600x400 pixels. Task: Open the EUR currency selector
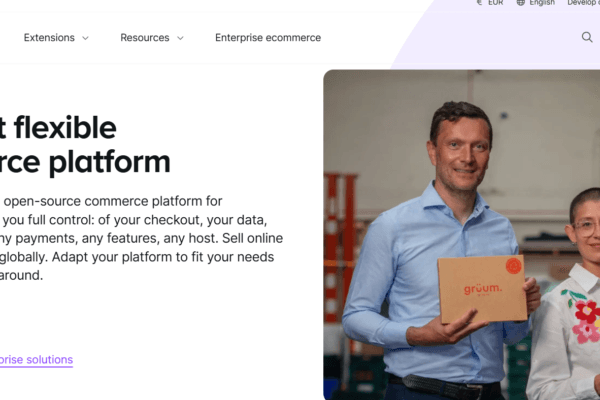pyautogui.click(x=495, y=3)
